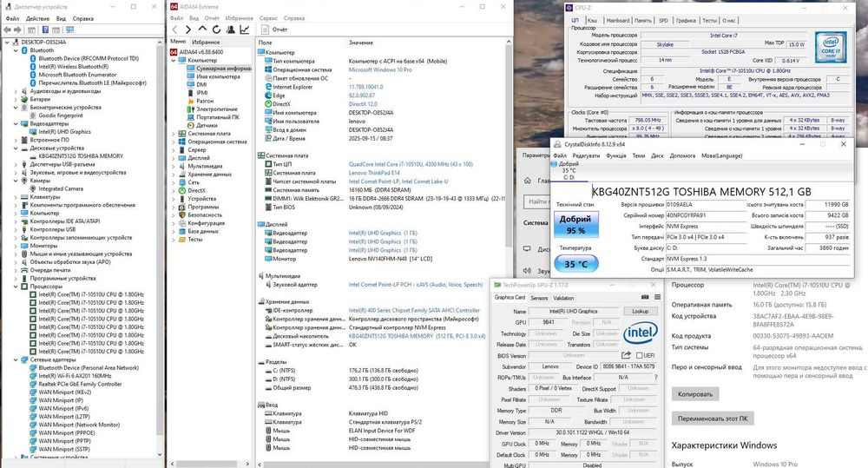
Task: Click CrystalDiskInfo blue disk status circle
Action: tap(554, 164)
